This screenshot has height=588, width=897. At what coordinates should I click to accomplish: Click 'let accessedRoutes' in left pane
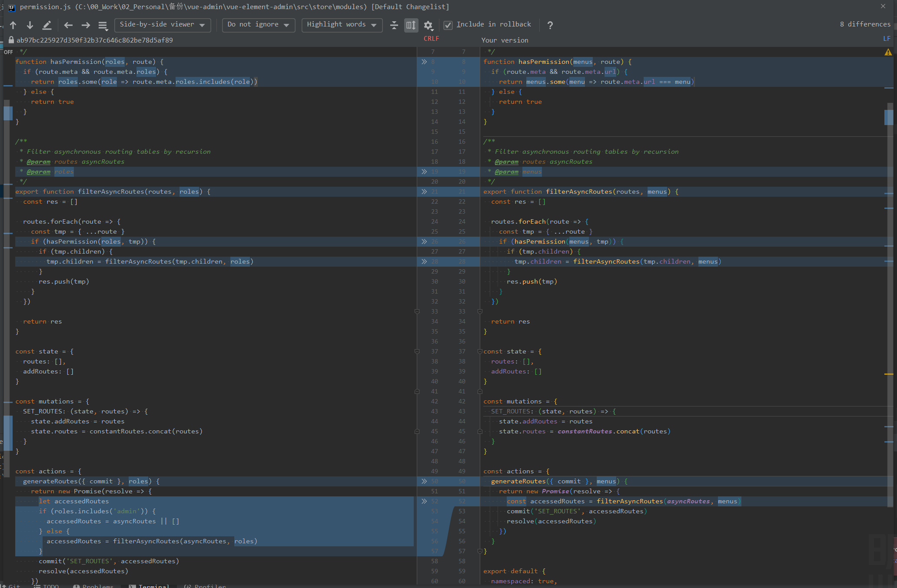(x=74, y=501)
